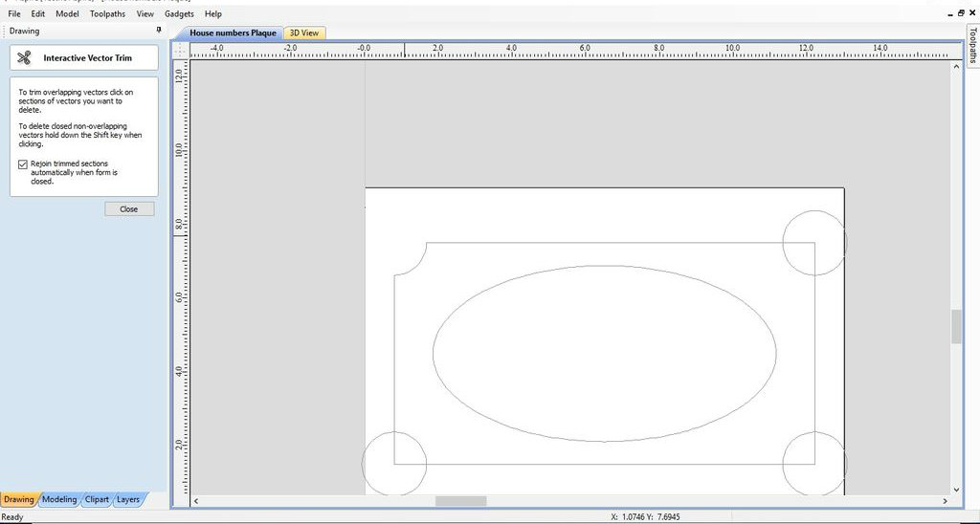The width and height of the screenshot is (980, 524).
Task: Click the vertical scrollbar down arrow
Action: (956, 491)
